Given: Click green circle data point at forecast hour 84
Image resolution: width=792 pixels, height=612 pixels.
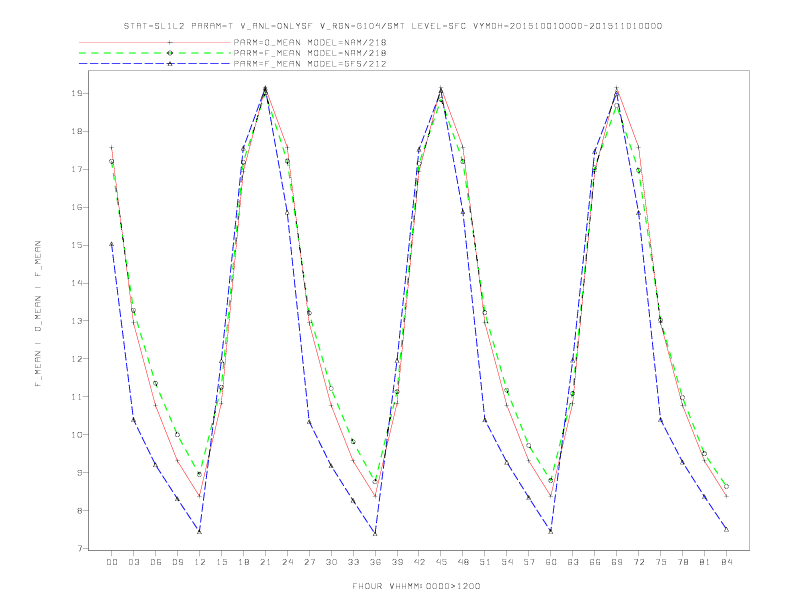Looking at the screenshot, I should [x=726, y=486].
